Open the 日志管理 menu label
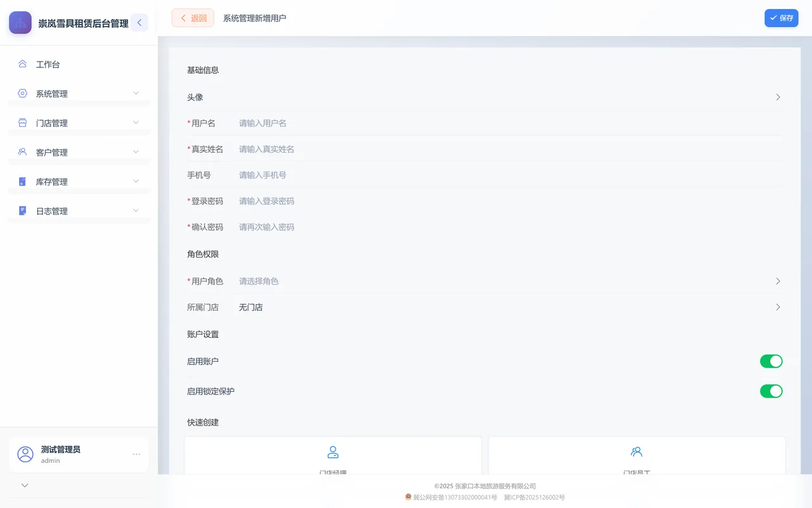 coord(52,211)
